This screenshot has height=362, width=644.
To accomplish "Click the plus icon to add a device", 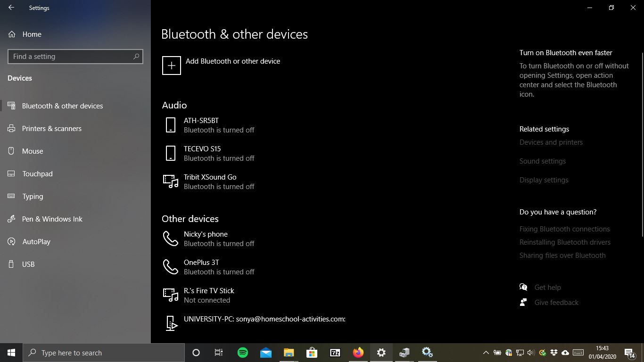I will [x=172, y=66].
